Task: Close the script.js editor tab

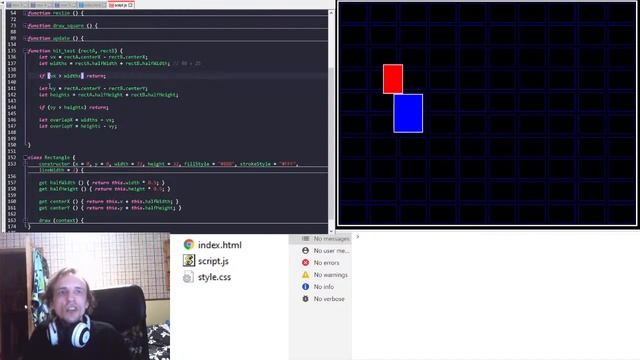Action: [x=130, y=5]
